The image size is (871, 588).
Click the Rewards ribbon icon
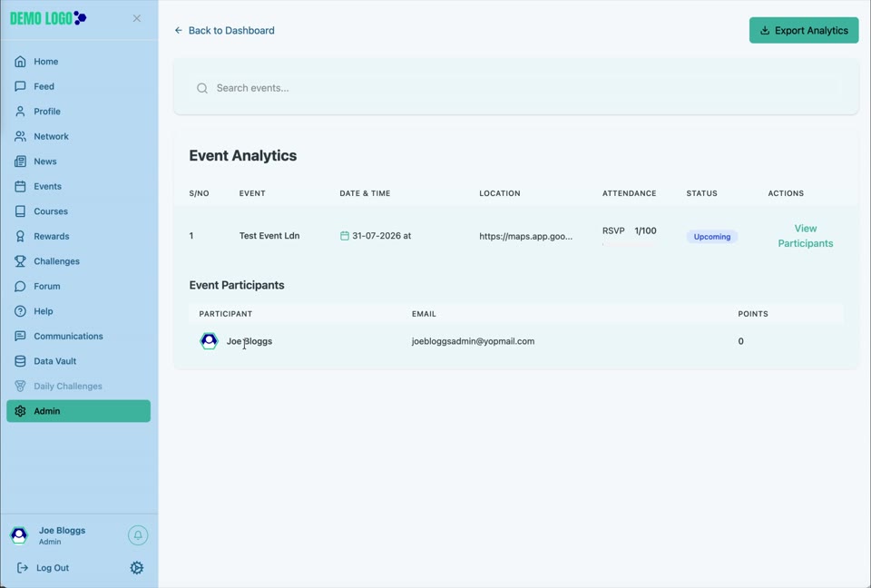pos(20,236)
